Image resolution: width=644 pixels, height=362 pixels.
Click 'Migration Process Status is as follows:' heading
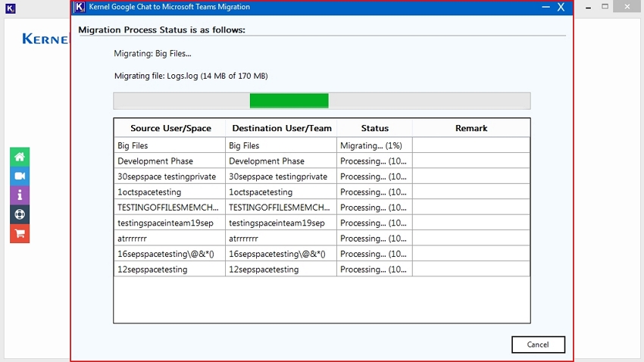pyautogui.click(x=161, y=30)
